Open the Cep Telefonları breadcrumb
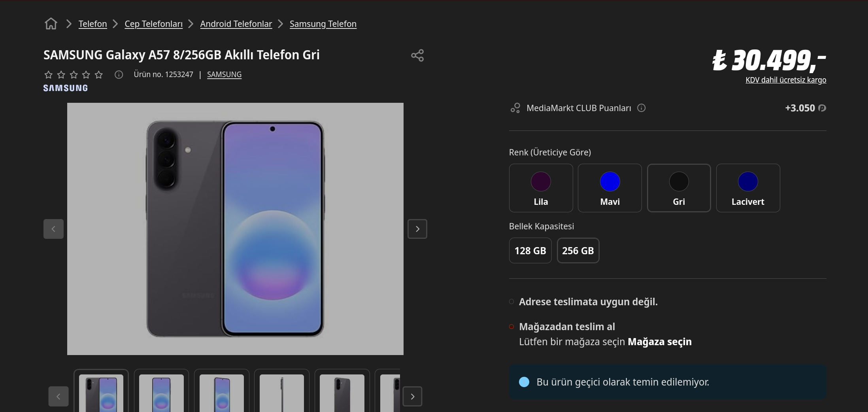The width and height of the screenshot is (868, 412). pyautogui.click(x=154, y=24)
